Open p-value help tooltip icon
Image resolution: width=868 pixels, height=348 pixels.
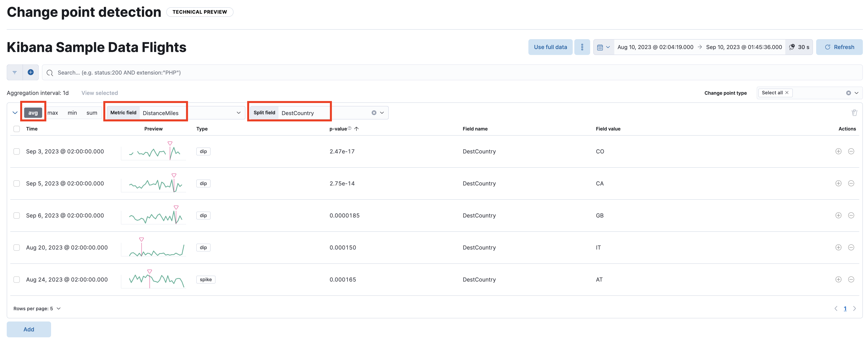[349, 128]
